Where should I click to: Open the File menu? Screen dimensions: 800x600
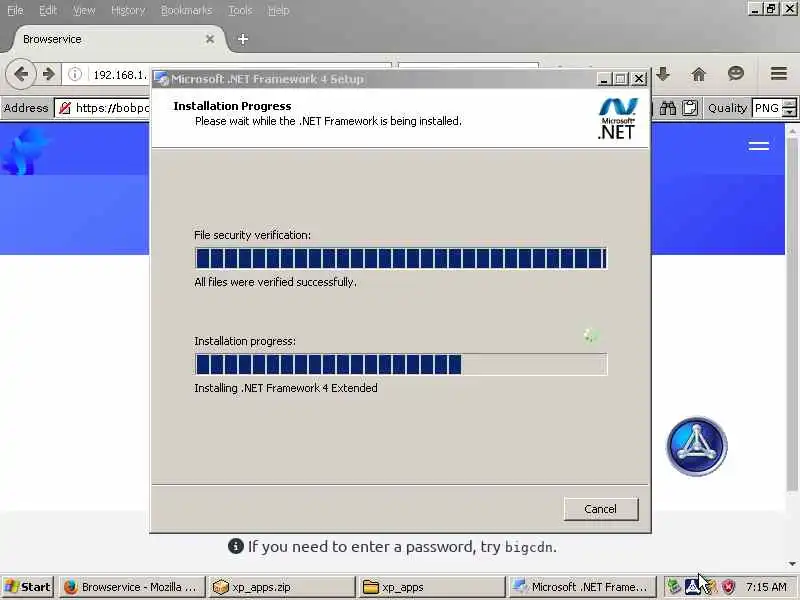point(15,10)
